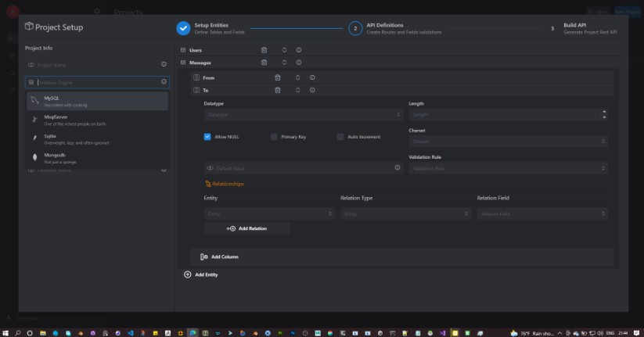
Task: Delete the From column using trash icon
Action: (x=277, y=77)
